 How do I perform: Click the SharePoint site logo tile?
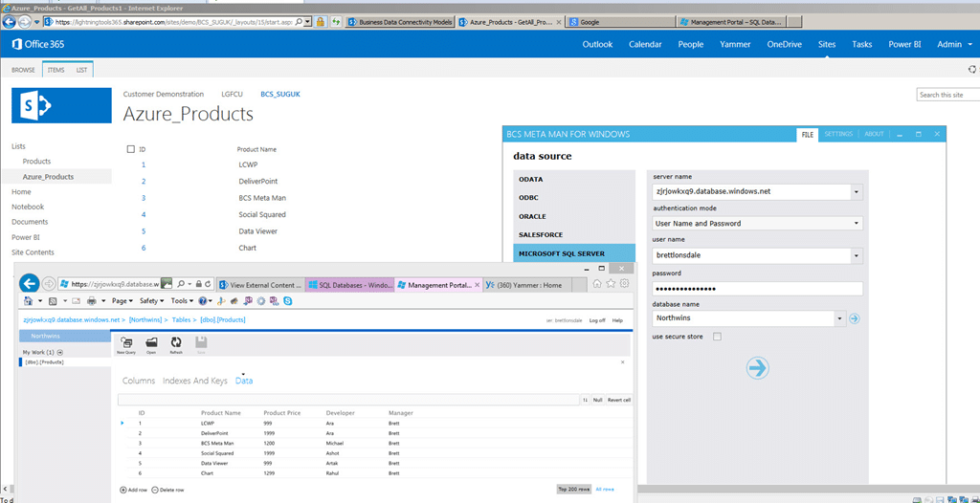[61, 106]
